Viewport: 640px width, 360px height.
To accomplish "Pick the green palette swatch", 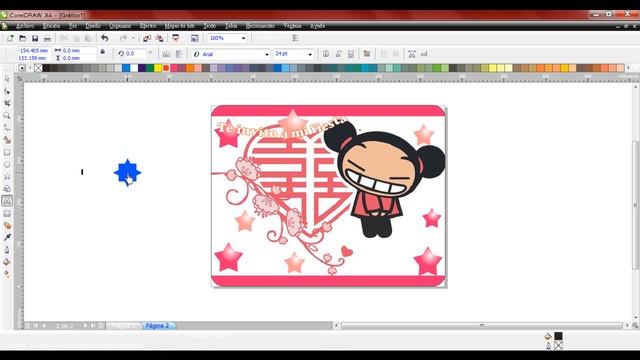I will tap(150, 68).
